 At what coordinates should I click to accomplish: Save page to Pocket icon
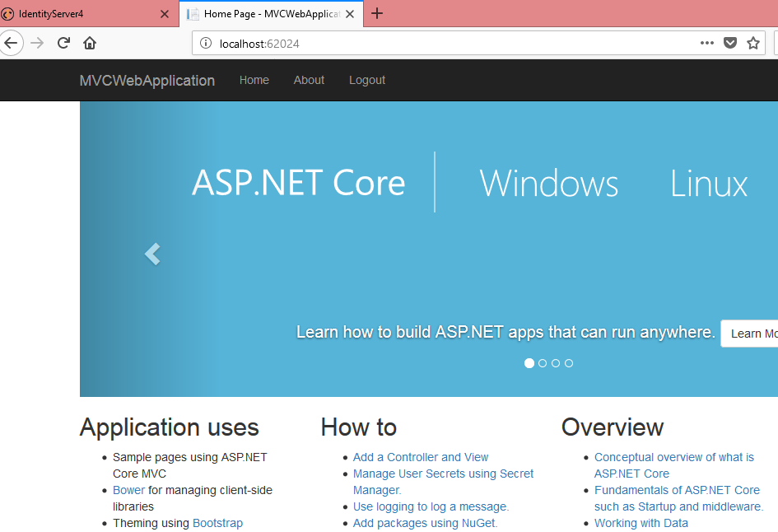(730, 43)
